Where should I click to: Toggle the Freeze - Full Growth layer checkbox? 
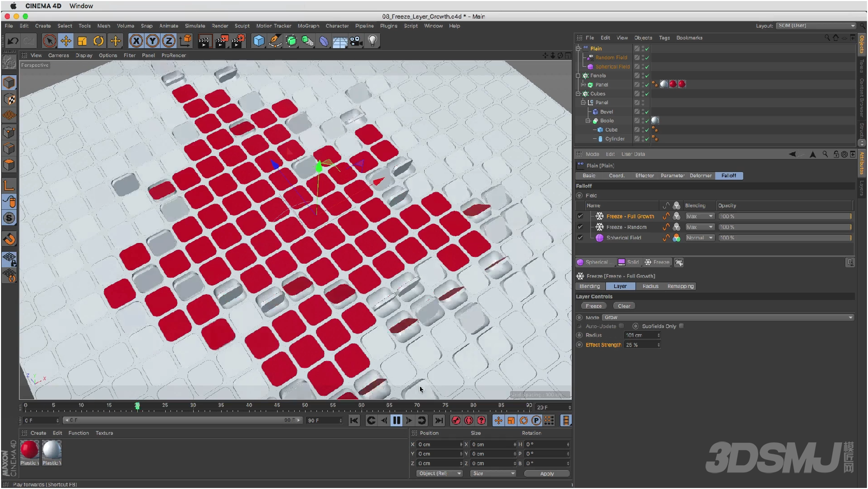pyautogui.click(x=580, y=217)
